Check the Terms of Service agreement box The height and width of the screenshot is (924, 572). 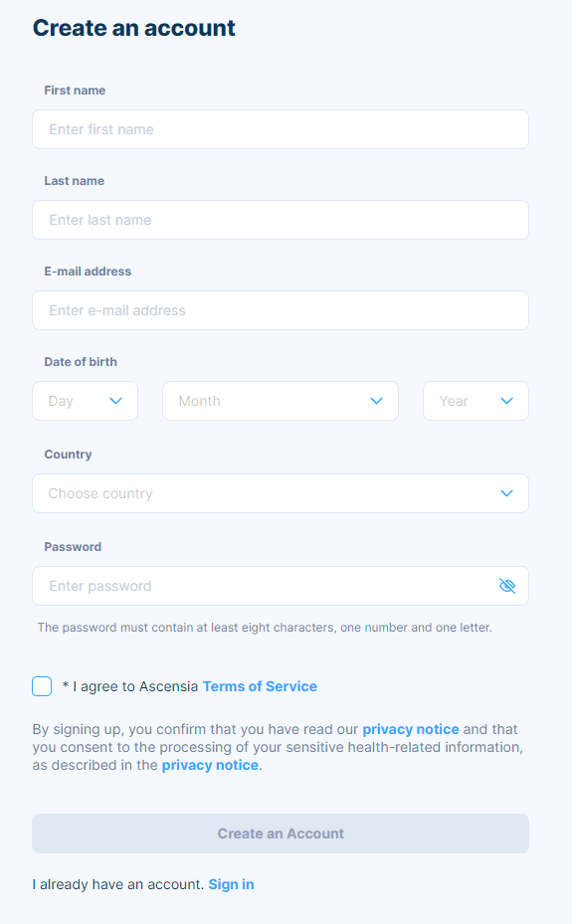pyautogui.click(x=42, y=686)
